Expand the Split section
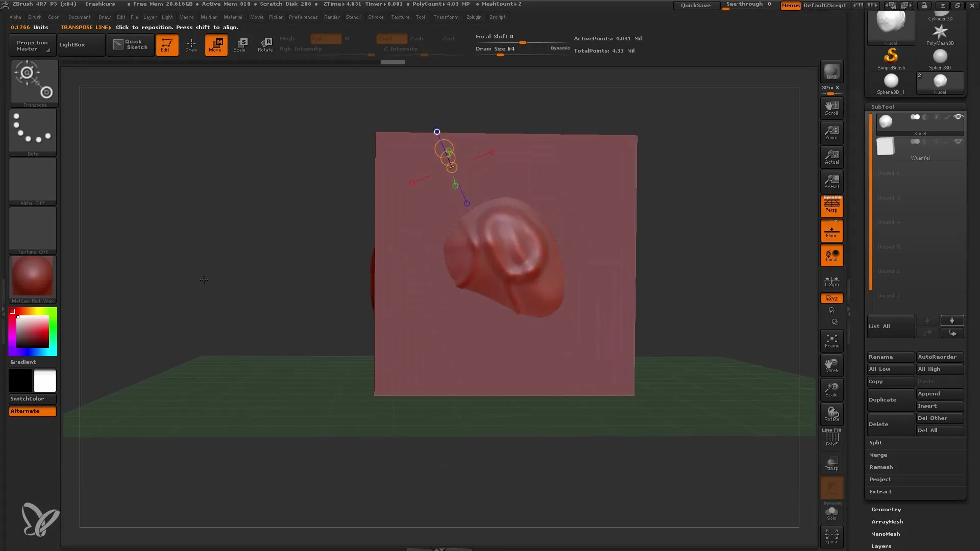The image size is (980, 551). pos(876,443)
